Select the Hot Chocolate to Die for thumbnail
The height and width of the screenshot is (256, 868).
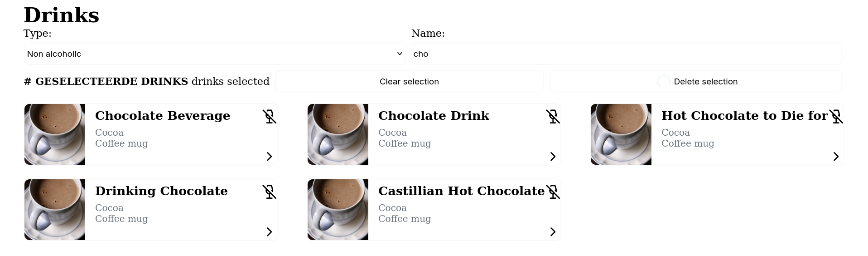[x=621, y=134]
